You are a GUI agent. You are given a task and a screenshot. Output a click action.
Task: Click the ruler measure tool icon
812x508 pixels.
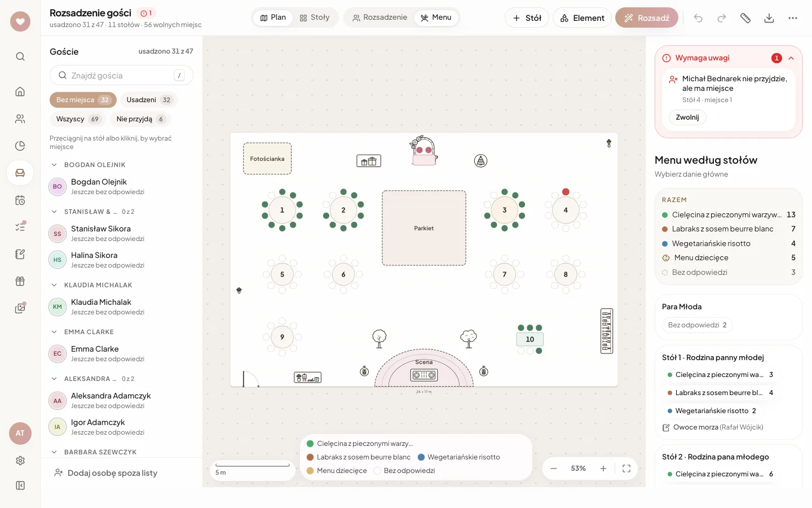coord(745,18)
